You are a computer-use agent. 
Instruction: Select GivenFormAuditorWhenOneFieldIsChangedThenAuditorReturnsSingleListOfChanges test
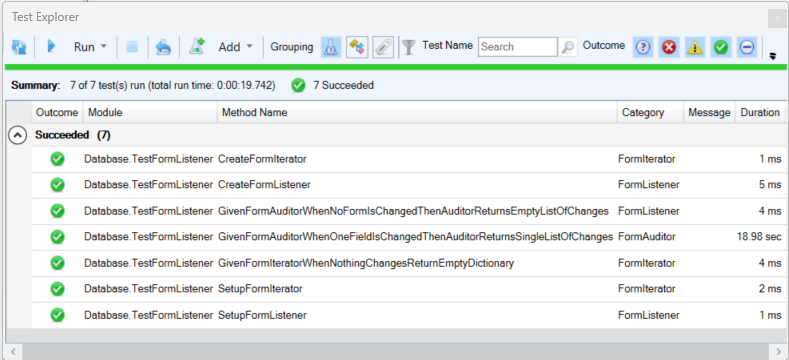416,237
